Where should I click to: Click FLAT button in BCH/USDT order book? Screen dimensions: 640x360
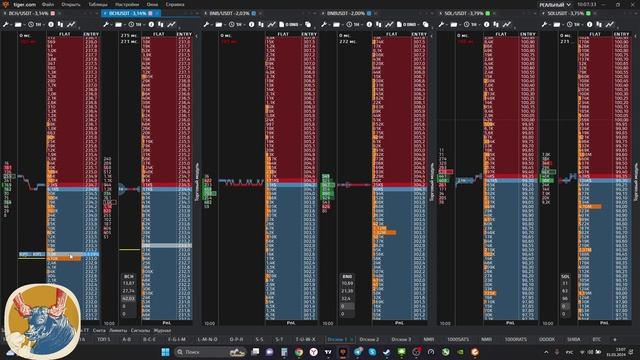65,34
